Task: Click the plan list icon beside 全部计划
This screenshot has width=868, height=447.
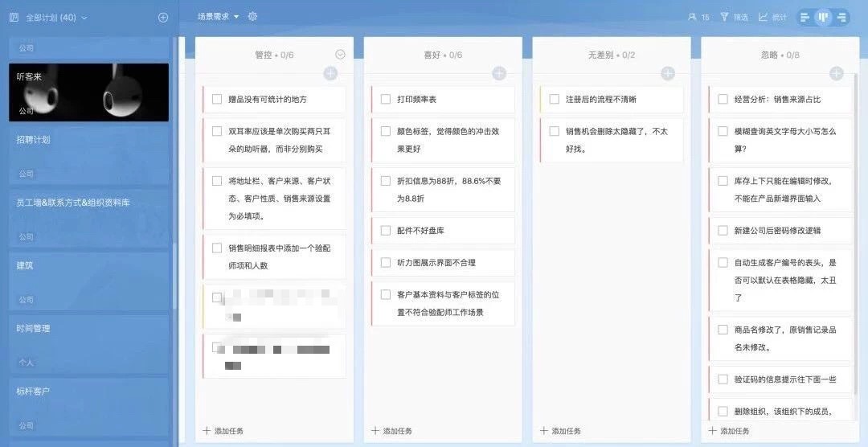Action: coord(14,17)
